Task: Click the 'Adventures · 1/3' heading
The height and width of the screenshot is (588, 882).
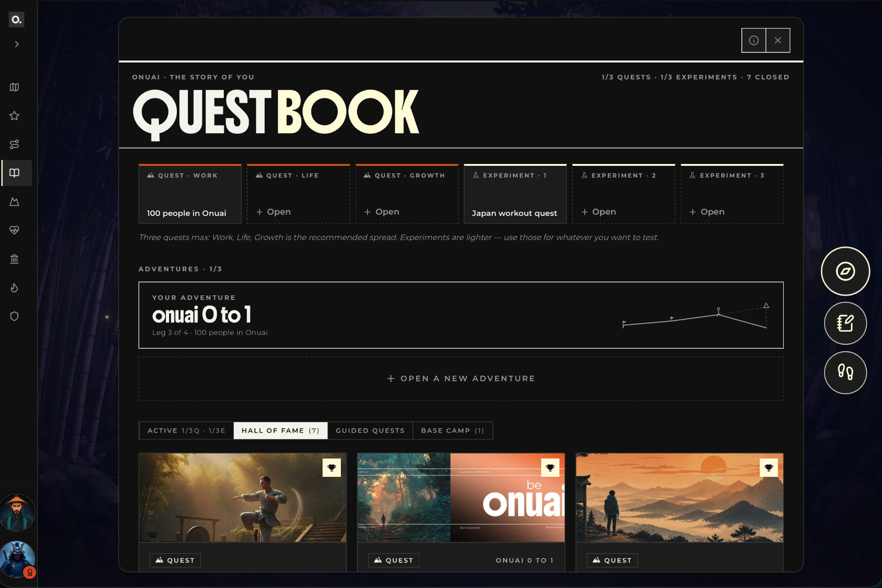Action: pos(180,269)
